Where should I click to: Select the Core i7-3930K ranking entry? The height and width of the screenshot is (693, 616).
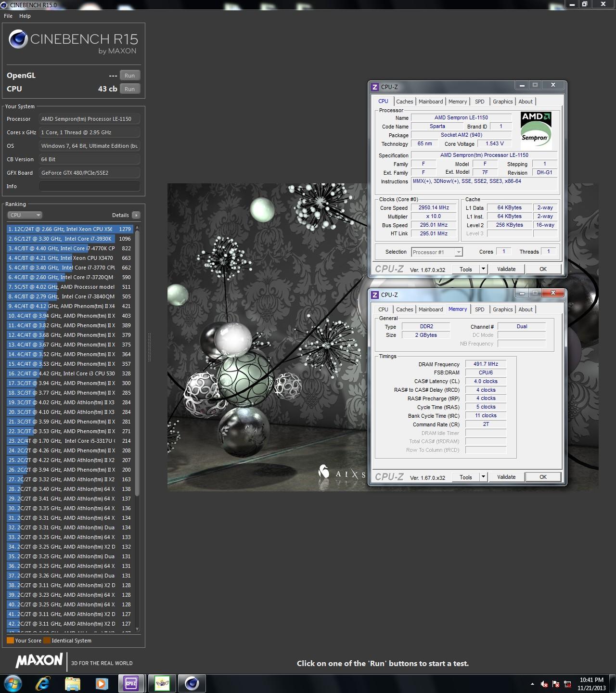pos(70,239)
